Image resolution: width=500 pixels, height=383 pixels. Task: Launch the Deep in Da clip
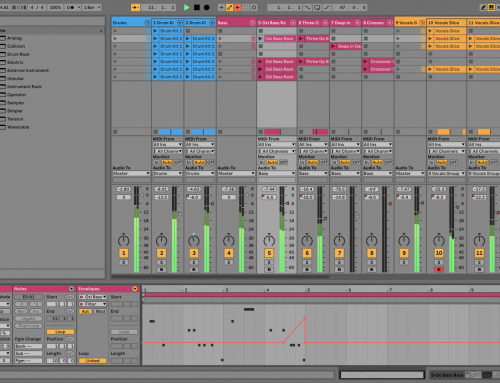[333, 46]
